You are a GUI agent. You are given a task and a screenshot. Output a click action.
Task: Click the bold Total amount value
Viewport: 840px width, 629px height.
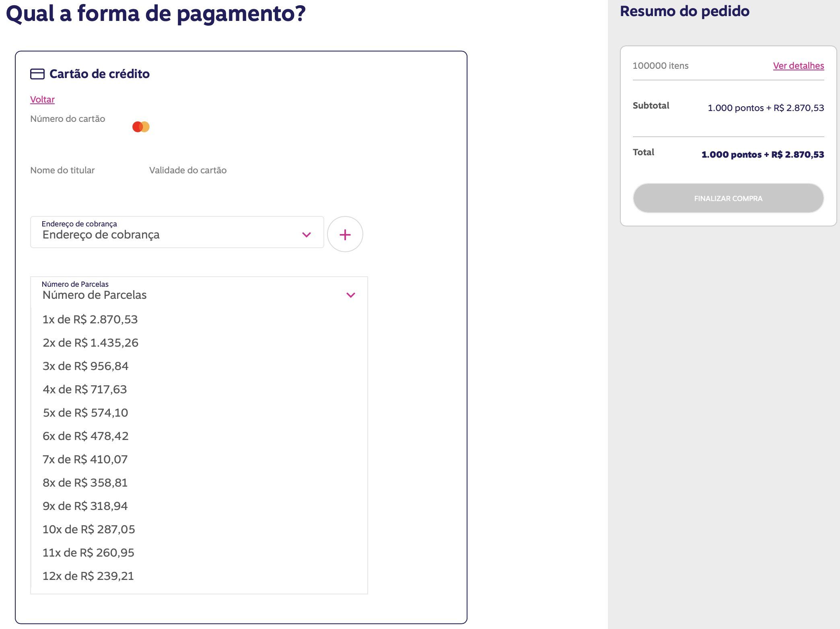[763, 154]
